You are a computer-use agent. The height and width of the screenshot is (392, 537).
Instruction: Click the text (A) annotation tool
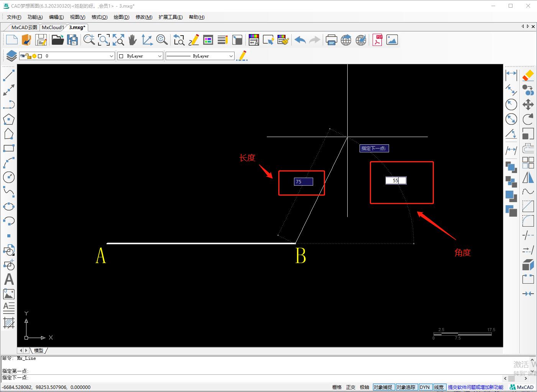coord(9,279)
